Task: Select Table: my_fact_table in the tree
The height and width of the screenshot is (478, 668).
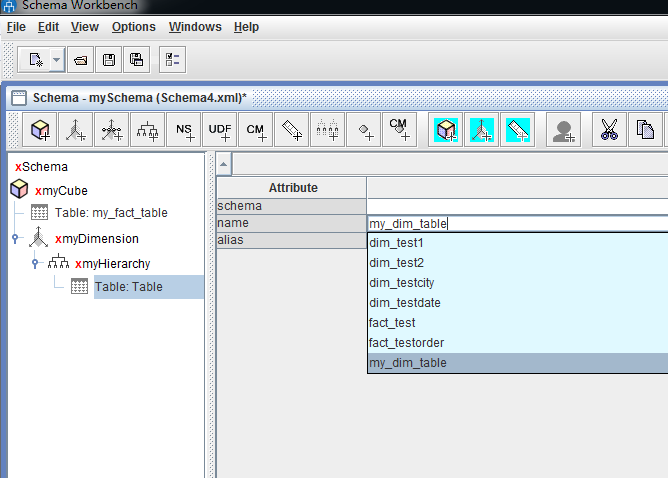Action: [111, 213]
